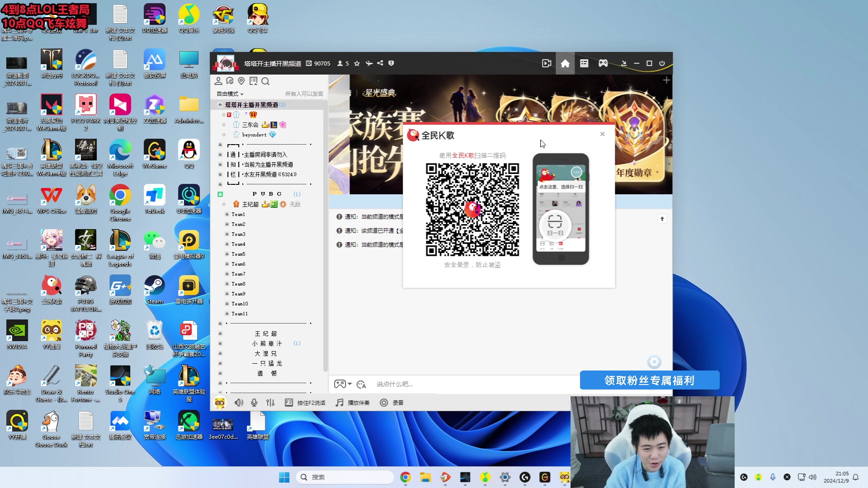868x488 pixels.
Task: Click 安全登录，防止盗盗 security login link
Action: pos(472,265)
